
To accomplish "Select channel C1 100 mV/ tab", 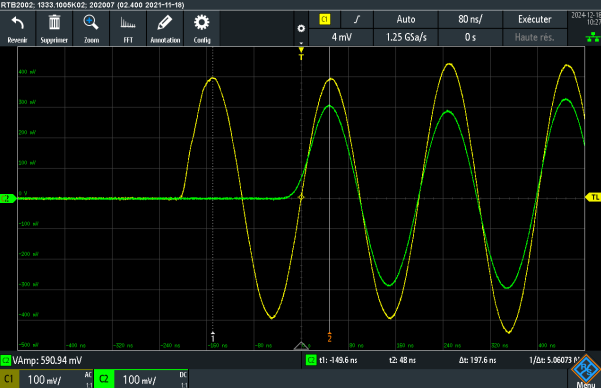I will (x=46, y=379).
